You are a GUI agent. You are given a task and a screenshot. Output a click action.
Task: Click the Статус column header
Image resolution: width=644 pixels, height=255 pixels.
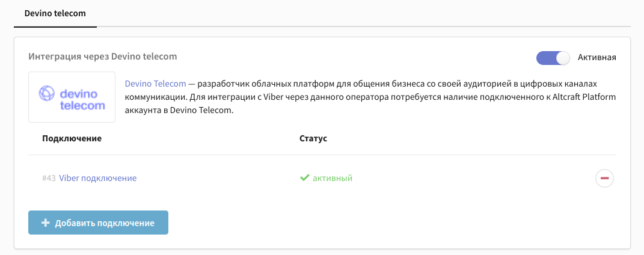point(313,138)
